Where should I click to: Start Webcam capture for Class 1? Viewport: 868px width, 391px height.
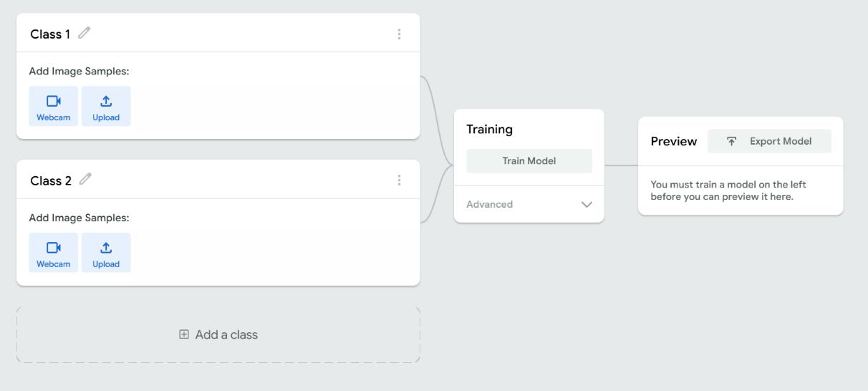tap(54, 106)
